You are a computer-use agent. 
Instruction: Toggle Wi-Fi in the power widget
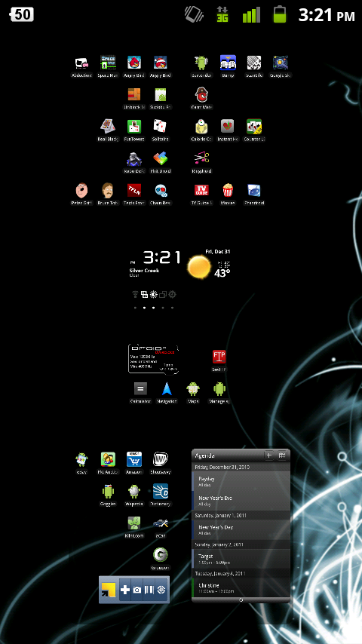(135, 295)
